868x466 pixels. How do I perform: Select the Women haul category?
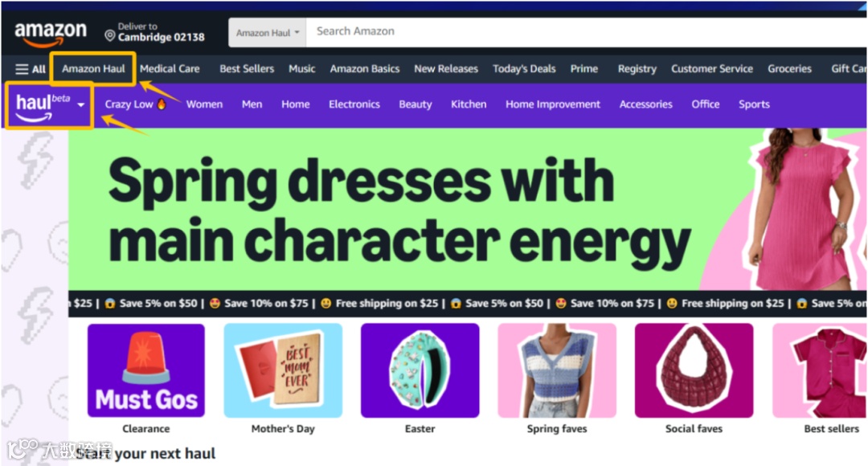(x=204, y=104)
